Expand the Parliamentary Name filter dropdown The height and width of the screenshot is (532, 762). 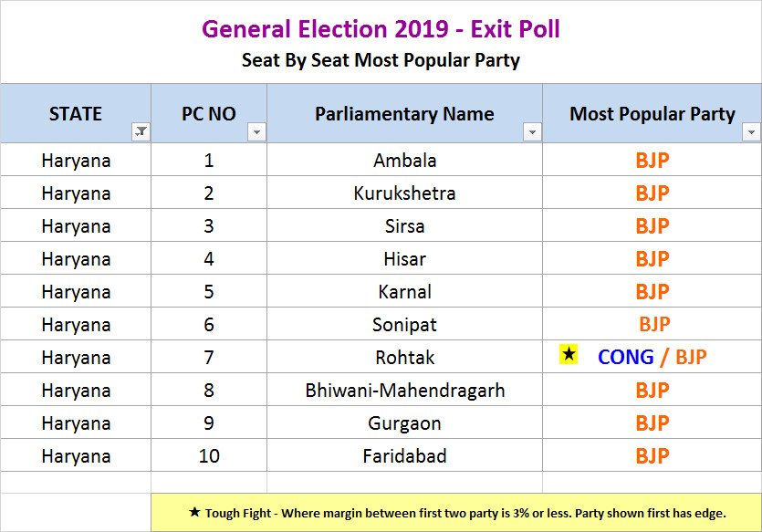pos(532,132)
